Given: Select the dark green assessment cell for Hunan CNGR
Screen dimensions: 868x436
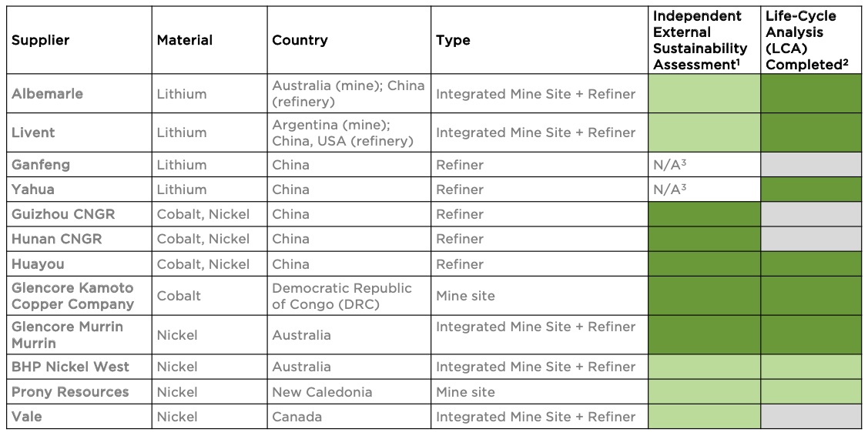Looking at the screenshot, I should 704,239.
